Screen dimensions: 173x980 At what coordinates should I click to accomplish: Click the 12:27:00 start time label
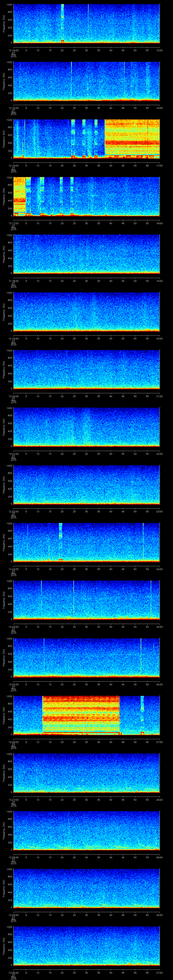(x=14, y=800)
